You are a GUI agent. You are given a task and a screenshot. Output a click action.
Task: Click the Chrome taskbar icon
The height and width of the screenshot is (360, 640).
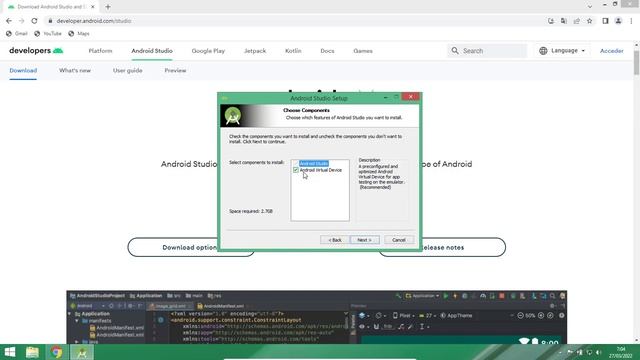click(56, 352)
